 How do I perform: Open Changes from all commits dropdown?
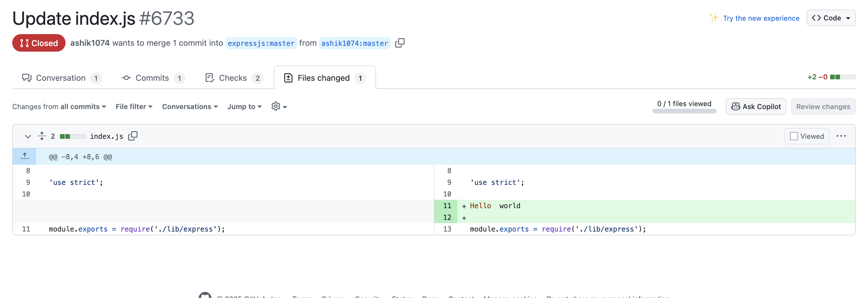59,107
